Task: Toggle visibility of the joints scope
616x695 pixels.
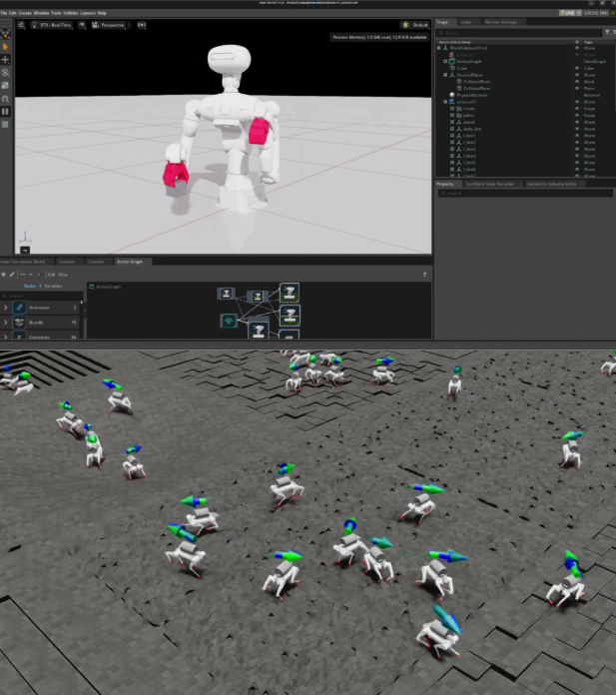Action: pyautogui.click(x=577, y=115)
